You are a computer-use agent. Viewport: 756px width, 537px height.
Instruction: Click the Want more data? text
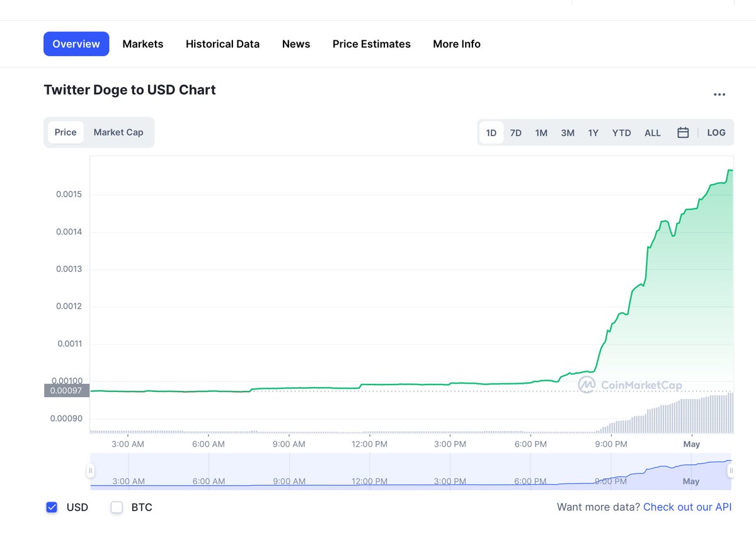pyautogui.click(x=598, y=507)
